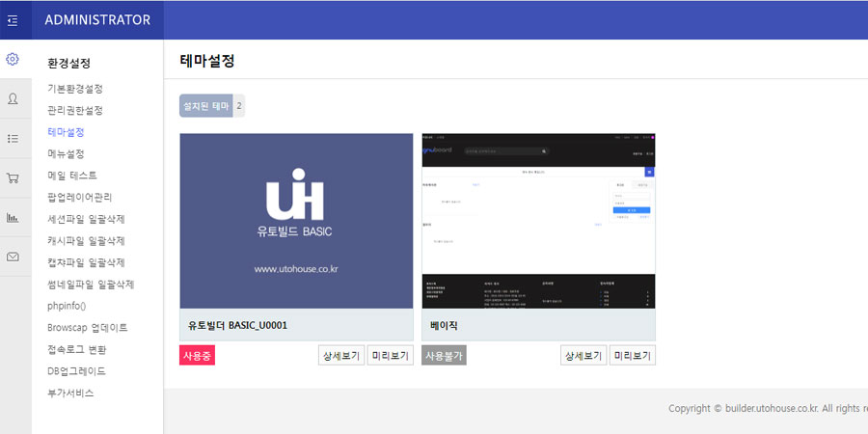Click the 베이직 theme preview thumbnail

(x=538, y=221)
